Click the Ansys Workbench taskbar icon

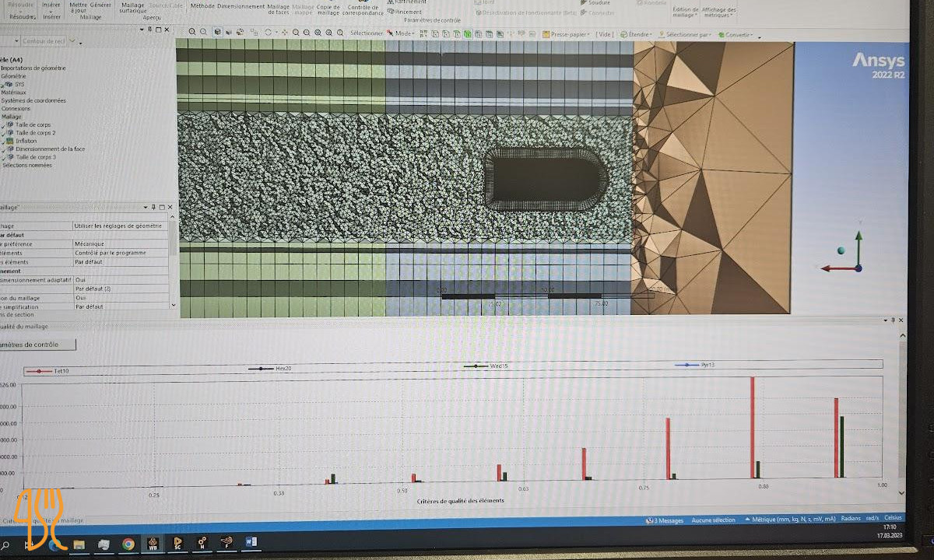(153, 543)
